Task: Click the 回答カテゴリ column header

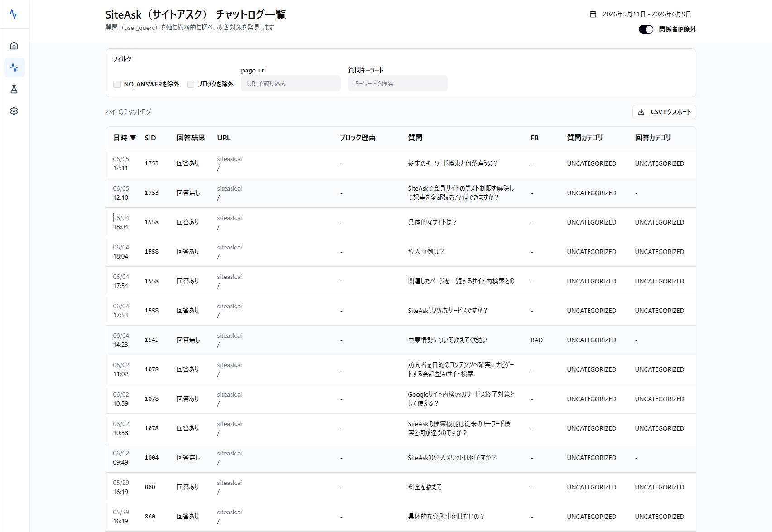Action: pyautogui.click(x=653, y=138)
